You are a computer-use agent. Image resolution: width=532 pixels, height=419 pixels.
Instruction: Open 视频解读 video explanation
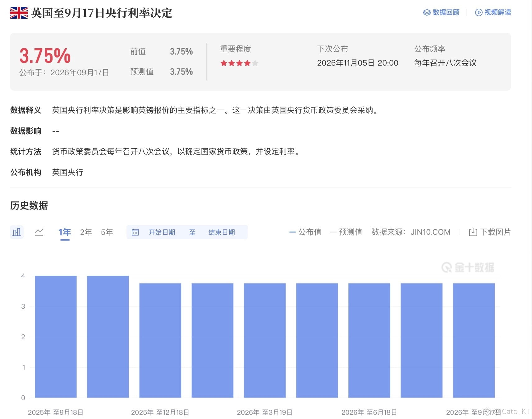[x=493, y=12]
